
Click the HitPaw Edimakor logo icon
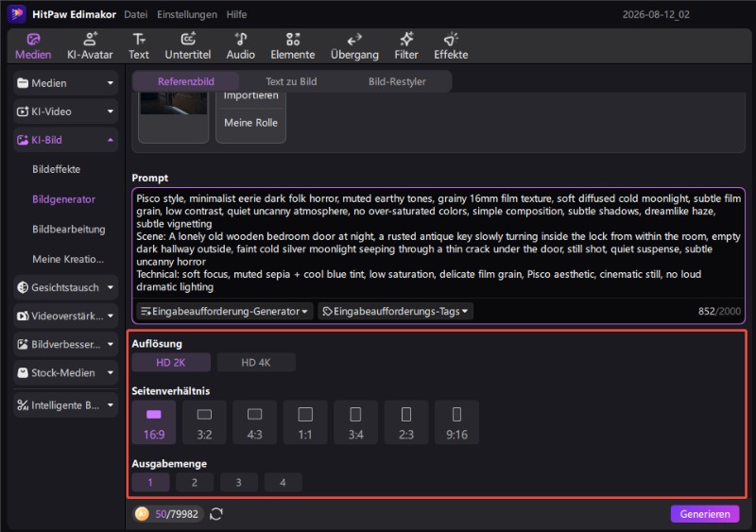coord(17,14)
